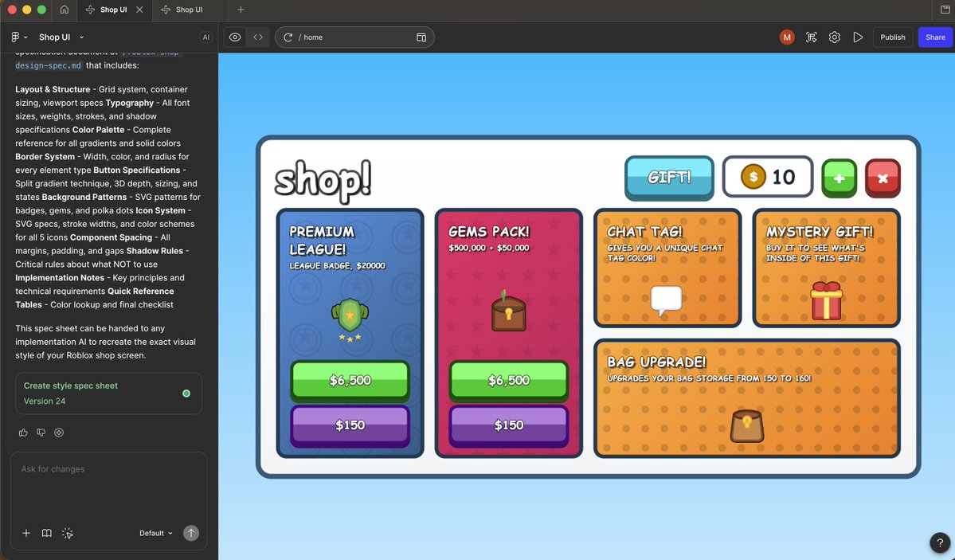Reload the preview with the refresh icon

point(288,37)
